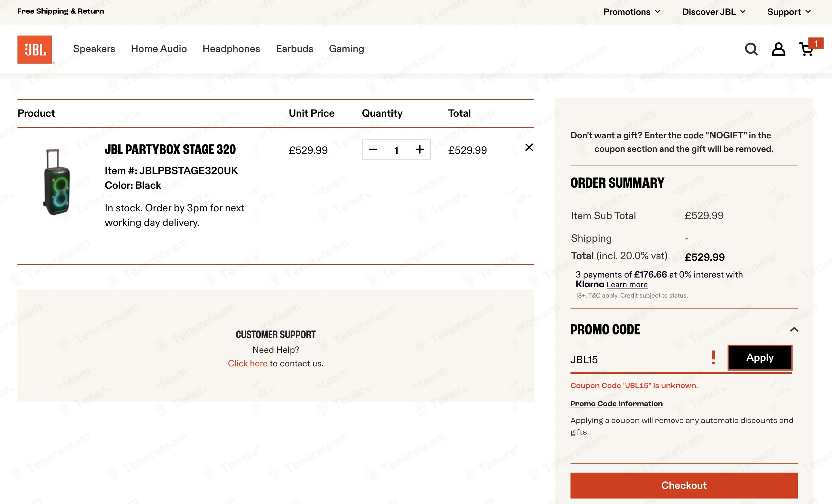832x504 pixels.
Task: Click the Shipping label in summary
Action: point(591,238)
